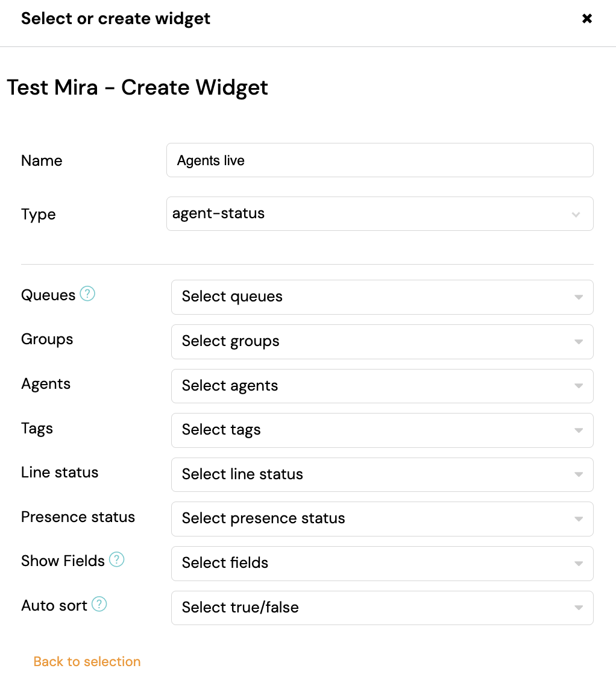Open the Select agents dropdown
The height and width of the screenshot is (686, 616).
[382, 386]
